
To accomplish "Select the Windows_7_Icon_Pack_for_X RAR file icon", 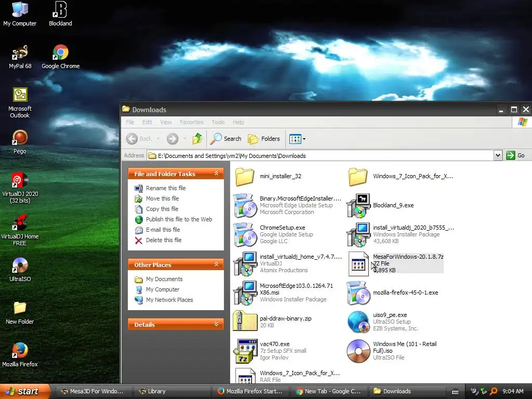I will coord(245,376).
